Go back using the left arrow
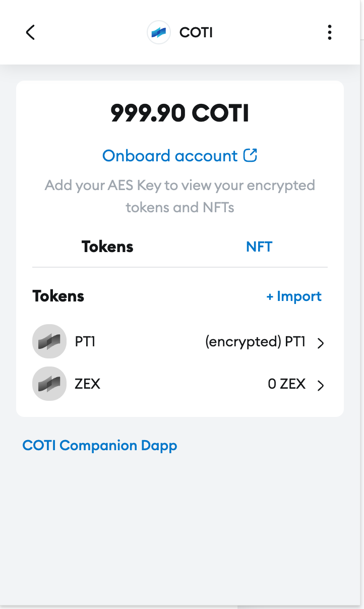This screenshot has width=364, height=609. tap(30, 32)
